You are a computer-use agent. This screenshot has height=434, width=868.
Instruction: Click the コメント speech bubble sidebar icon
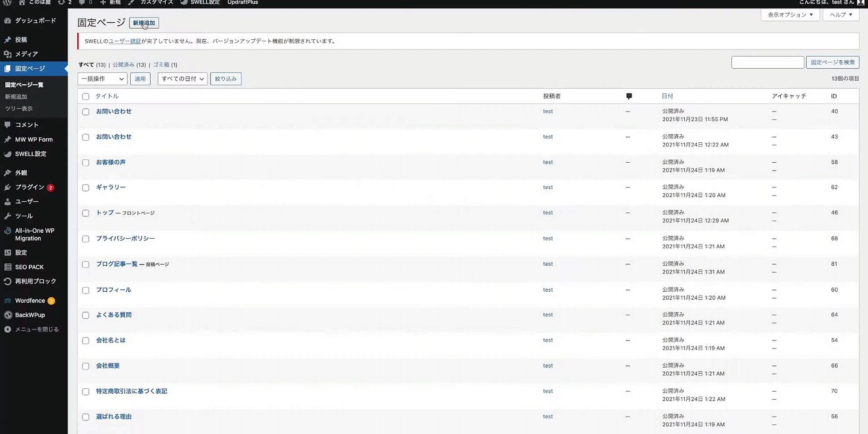click(7, 125)
